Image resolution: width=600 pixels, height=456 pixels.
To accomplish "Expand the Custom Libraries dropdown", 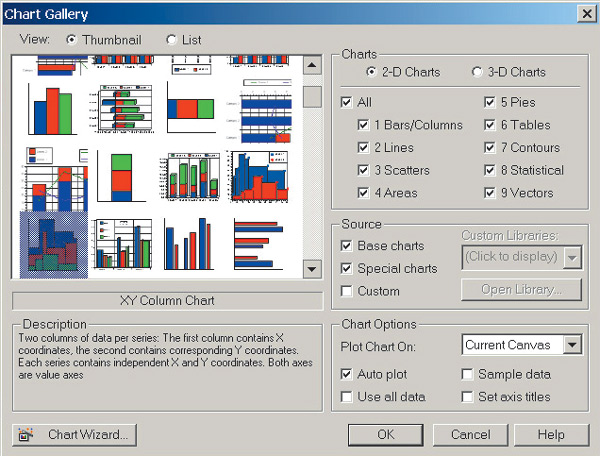I will [572, 257].
